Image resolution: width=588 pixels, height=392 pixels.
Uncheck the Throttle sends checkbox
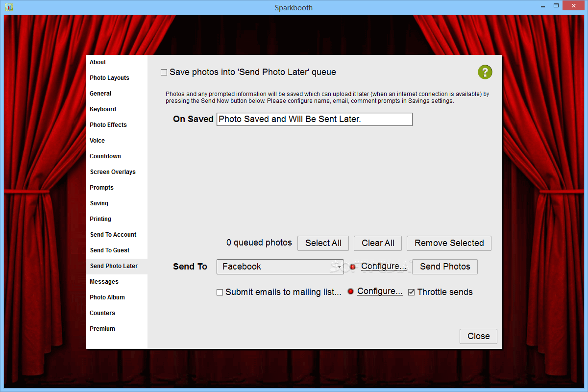pos(412,293)
